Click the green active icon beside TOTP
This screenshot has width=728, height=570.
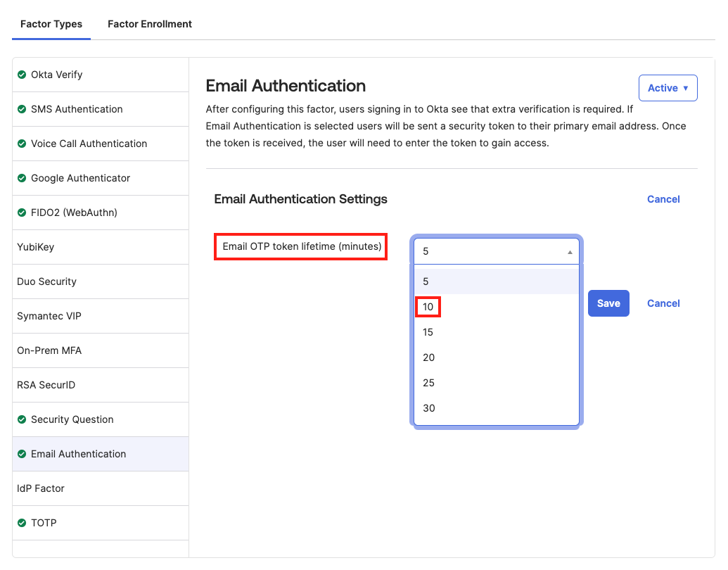tap(20, 523)
